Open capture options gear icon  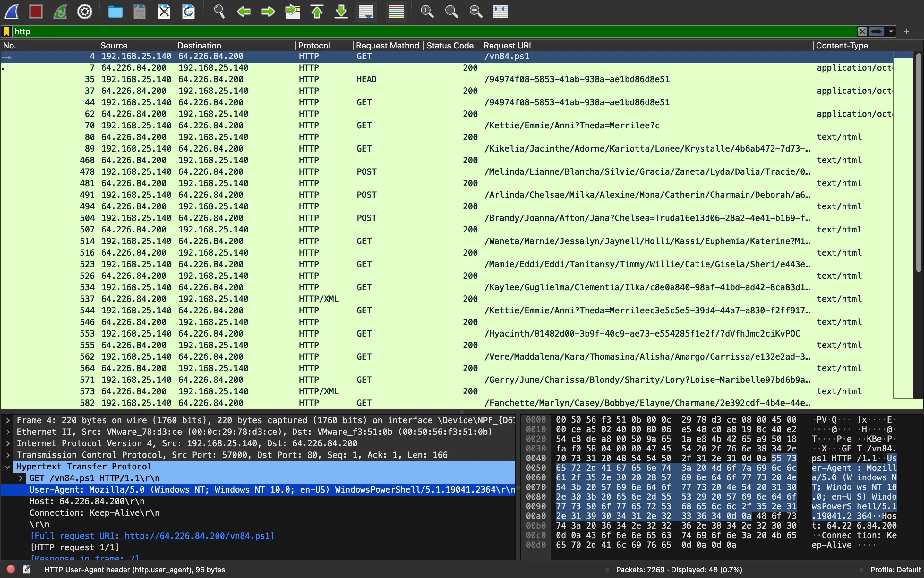85,12
